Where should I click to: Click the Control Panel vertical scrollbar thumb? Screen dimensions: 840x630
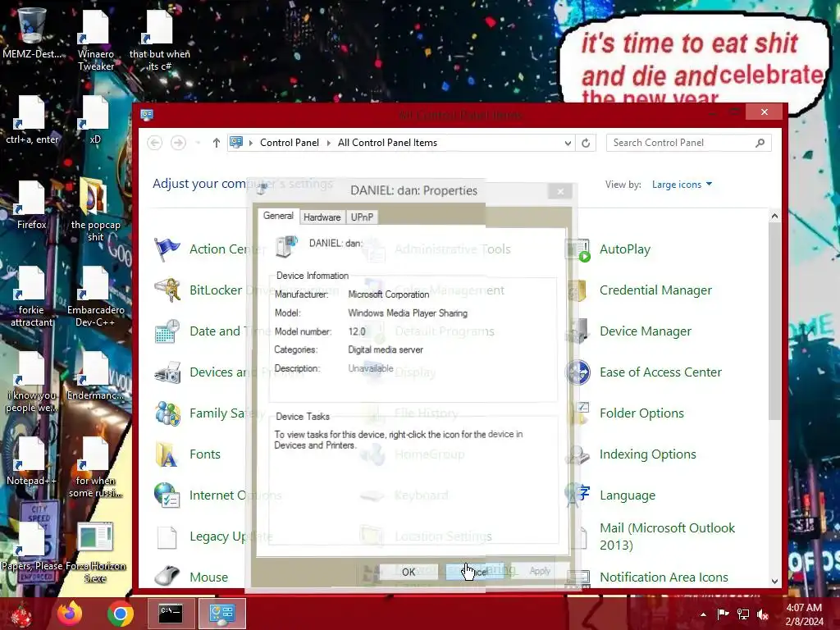[774, 322]
